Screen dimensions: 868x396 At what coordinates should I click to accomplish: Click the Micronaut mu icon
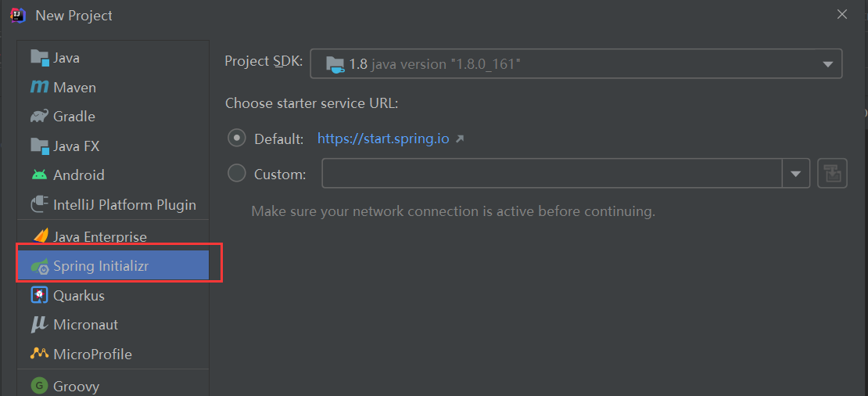pyautogui.click(x=39, y=325)
